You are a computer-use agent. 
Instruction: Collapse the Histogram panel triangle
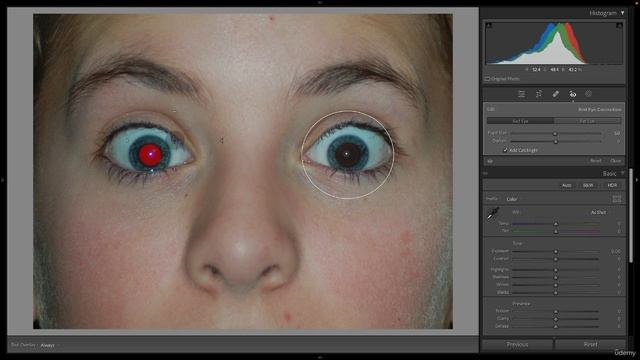(x=622, y=13)
